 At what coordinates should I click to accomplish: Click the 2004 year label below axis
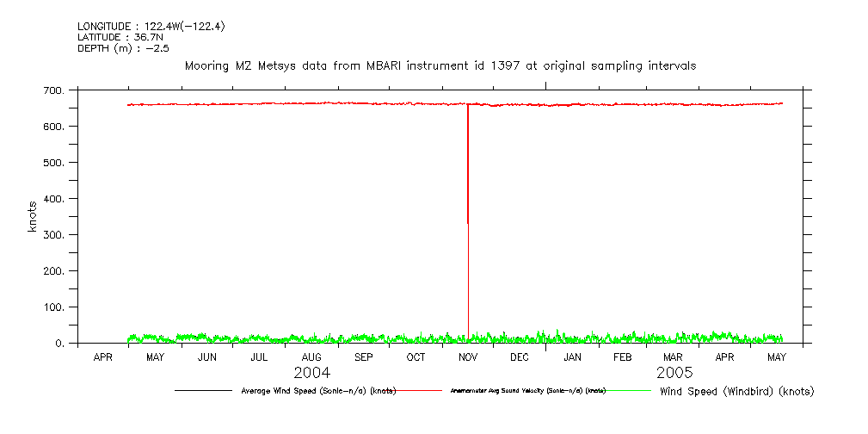point(311,373)
